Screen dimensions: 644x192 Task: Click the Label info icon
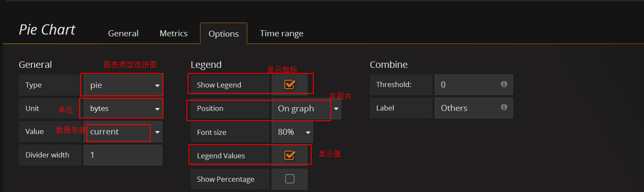pos(504,107)
